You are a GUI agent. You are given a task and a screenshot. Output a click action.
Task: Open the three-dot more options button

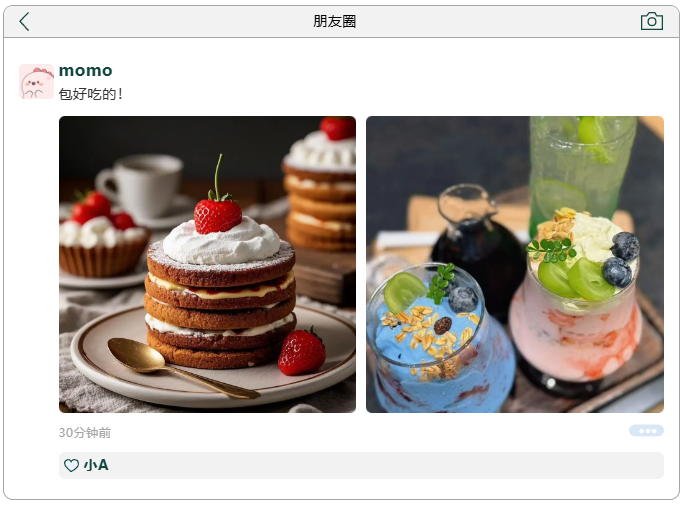pos(646,431)
